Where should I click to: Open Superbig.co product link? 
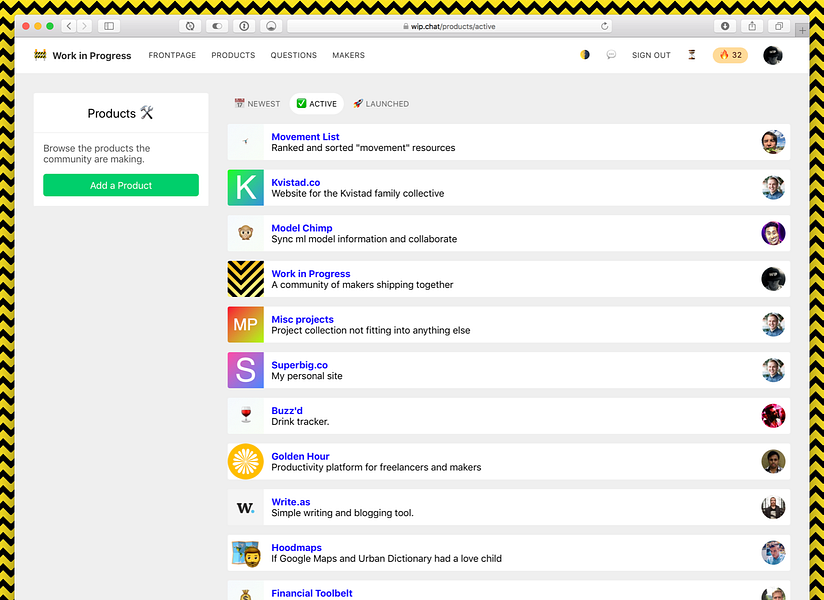point(300,365)
